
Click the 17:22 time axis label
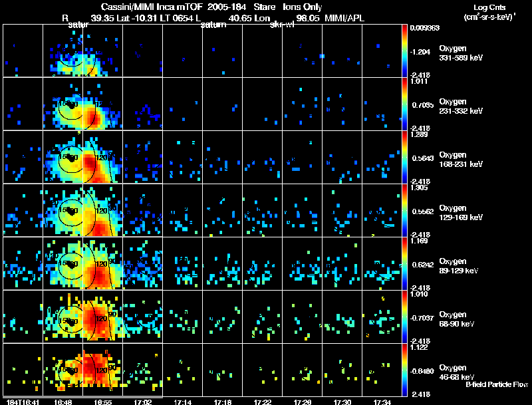263,402
